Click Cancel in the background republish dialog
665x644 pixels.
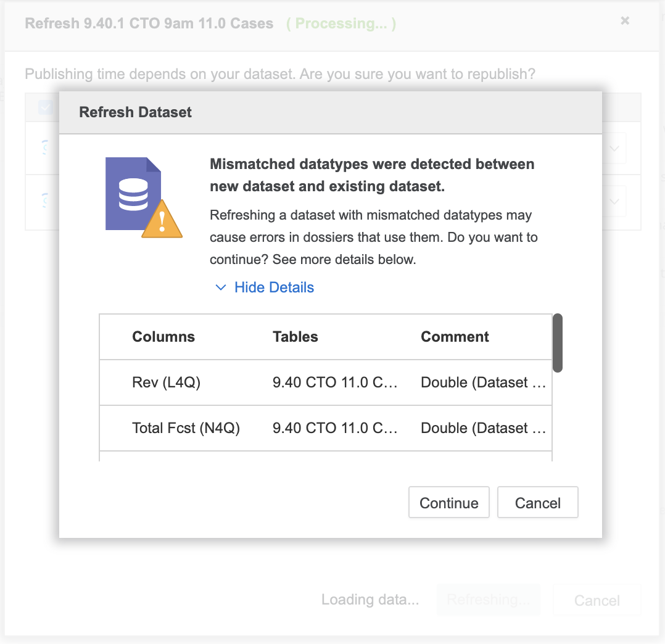[x=596, y=599]
